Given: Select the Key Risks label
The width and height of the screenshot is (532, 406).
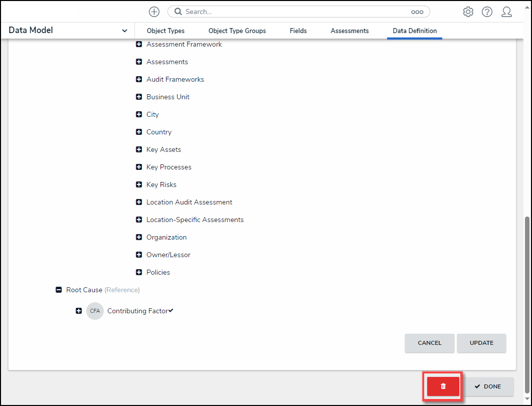Looking at the screenshot, I should [x=161, y=185].
